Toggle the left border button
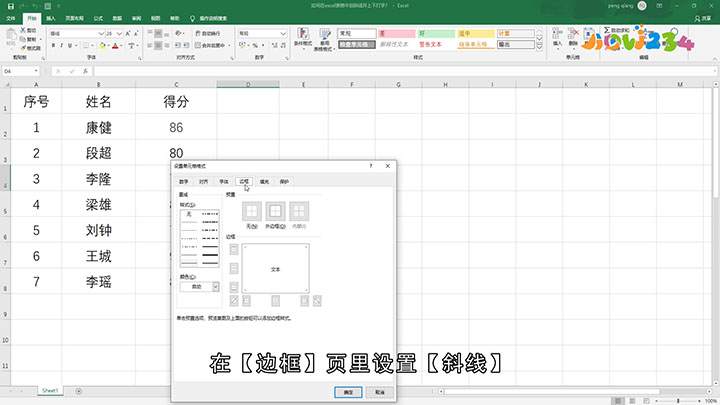Image resolution: width=720 pixels, height=405 pixels. pyautogui.click(x=247, y=301)
